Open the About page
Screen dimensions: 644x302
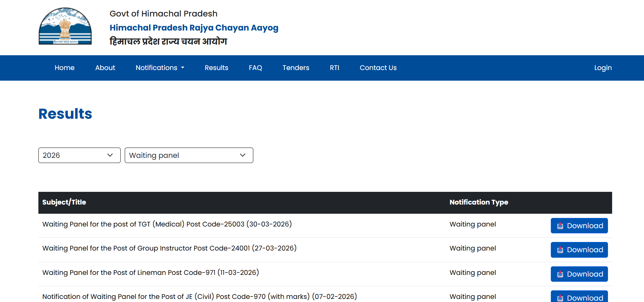(105, 68)
